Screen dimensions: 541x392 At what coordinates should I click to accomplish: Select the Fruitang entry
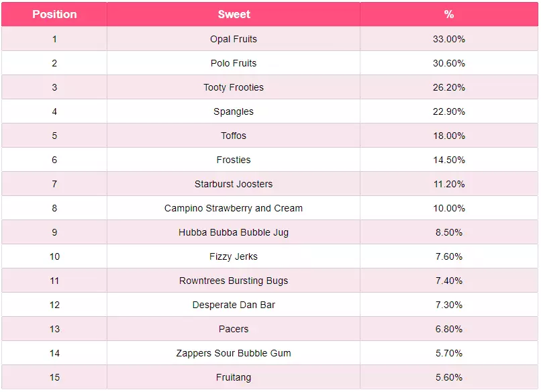[x=234, y=377]
